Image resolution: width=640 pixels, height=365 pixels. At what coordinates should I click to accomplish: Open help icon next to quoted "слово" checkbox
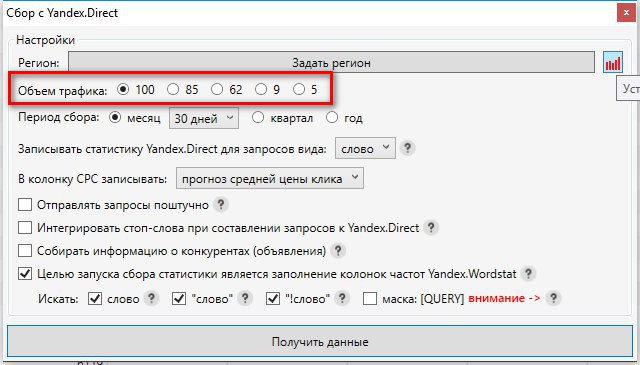click(x=245, y=298)
